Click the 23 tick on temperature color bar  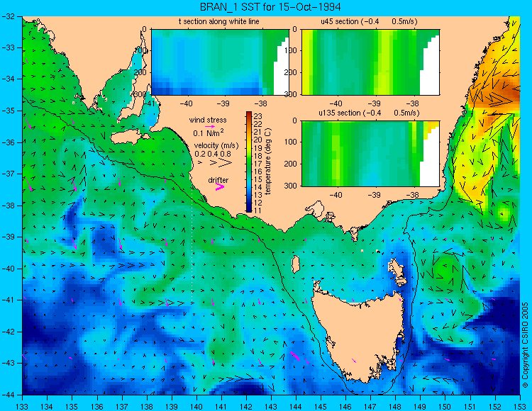tap(258, 116)
